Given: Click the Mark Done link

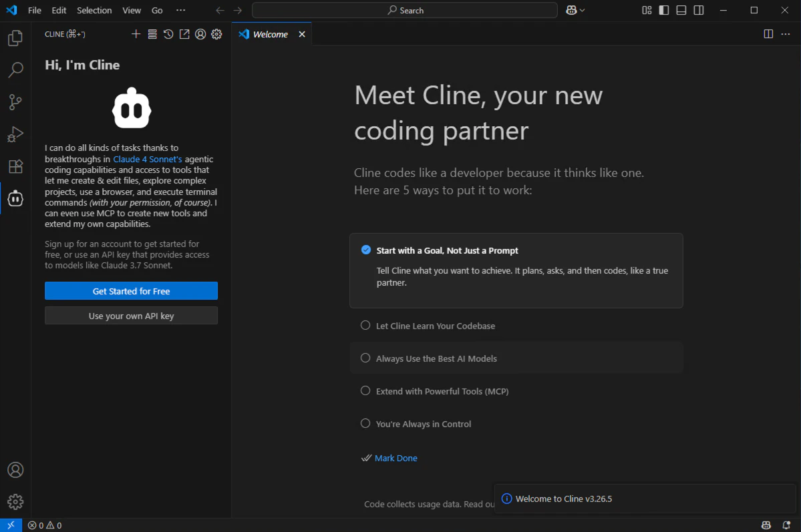Looking at the screenshot, I should click(x=396, y=458).
